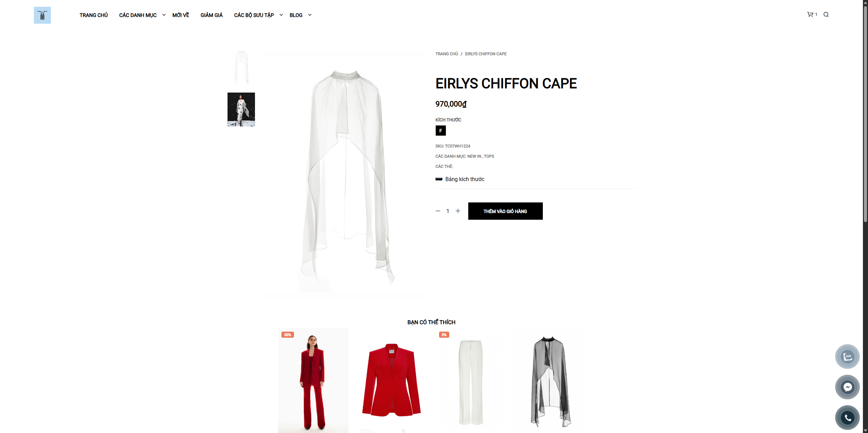This screenshot has height=433, width=868.
Task: Open the shopping cart icon
Action: click(810, 14)
